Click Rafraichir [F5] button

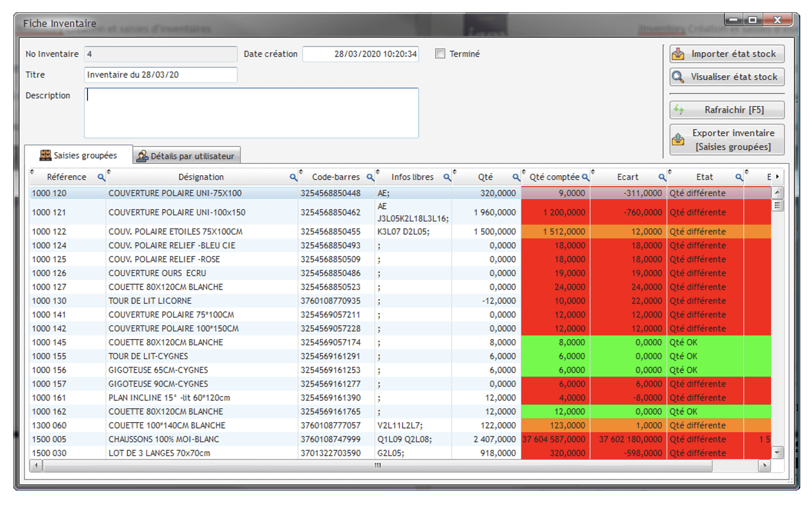[727, 110]
